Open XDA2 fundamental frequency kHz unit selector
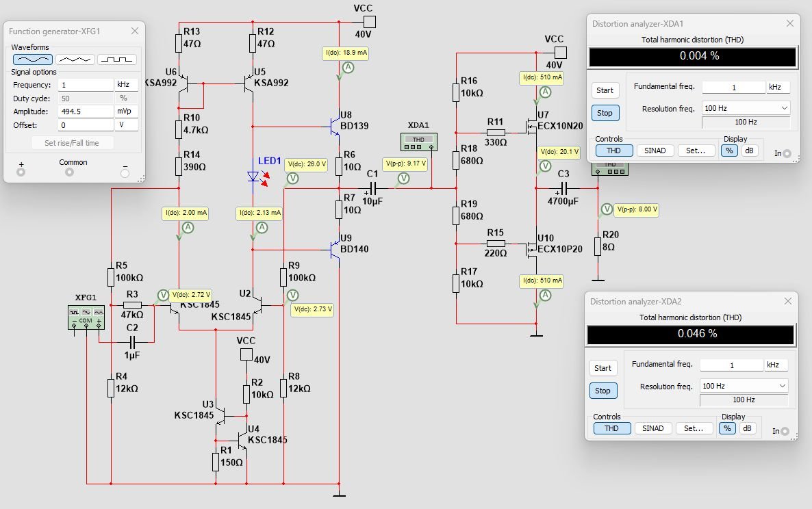The image size is (812, 509). (776, 365)
